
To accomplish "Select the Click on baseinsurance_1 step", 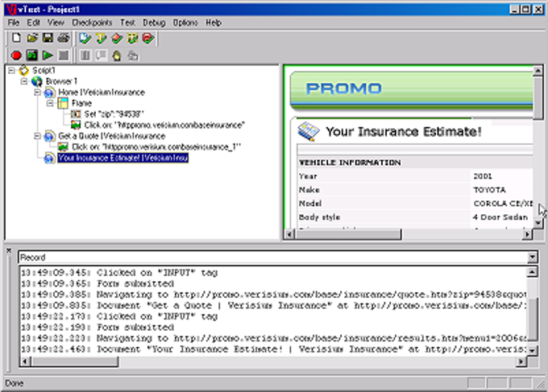I will pyautogui.click(x=156, y=147).
